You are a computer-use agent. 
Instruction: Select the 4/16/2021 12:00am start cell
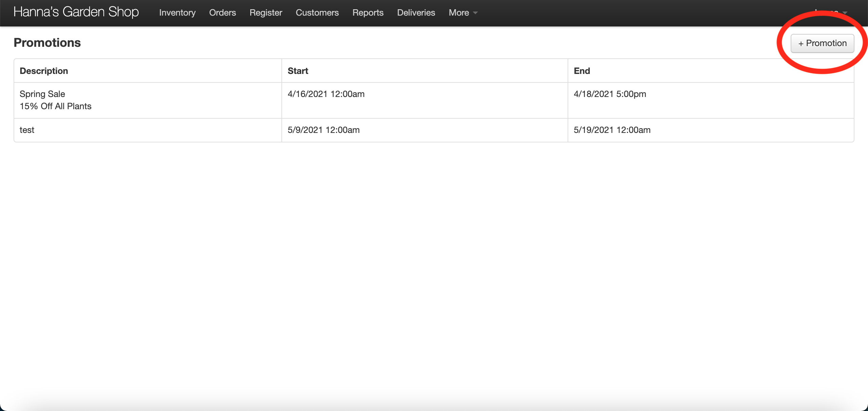[x=326, y=94]
